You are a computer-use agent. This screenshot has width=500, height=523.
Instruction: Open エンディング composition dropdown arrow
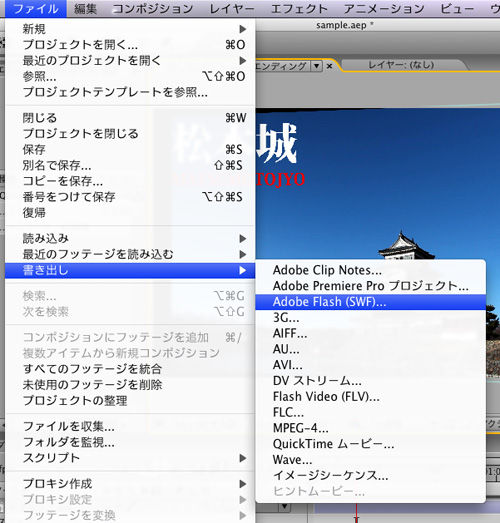pyautogui.click(x=316, y=66)
